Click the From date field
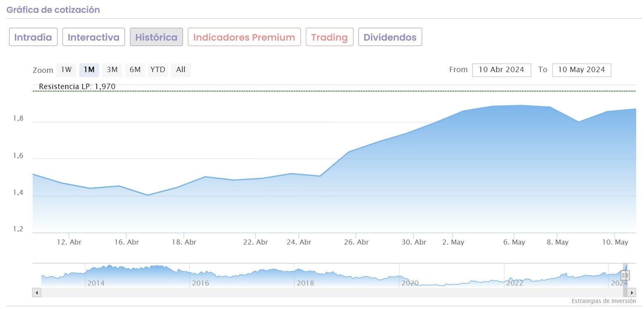 coord(501,70)
